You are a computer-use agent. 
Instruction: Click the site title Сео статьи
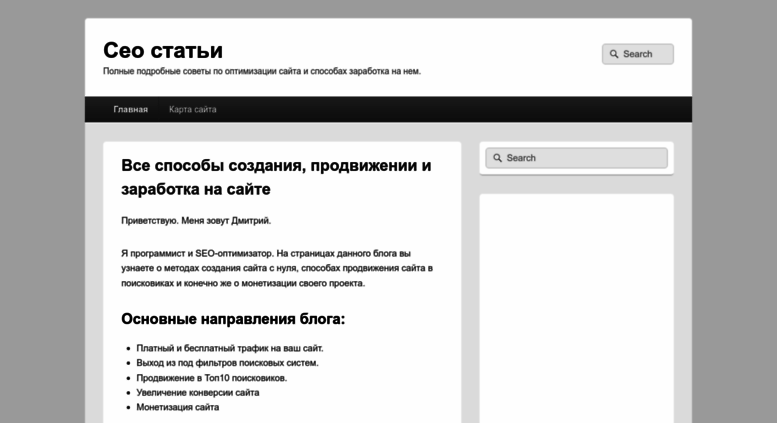(x=163, y=51)
